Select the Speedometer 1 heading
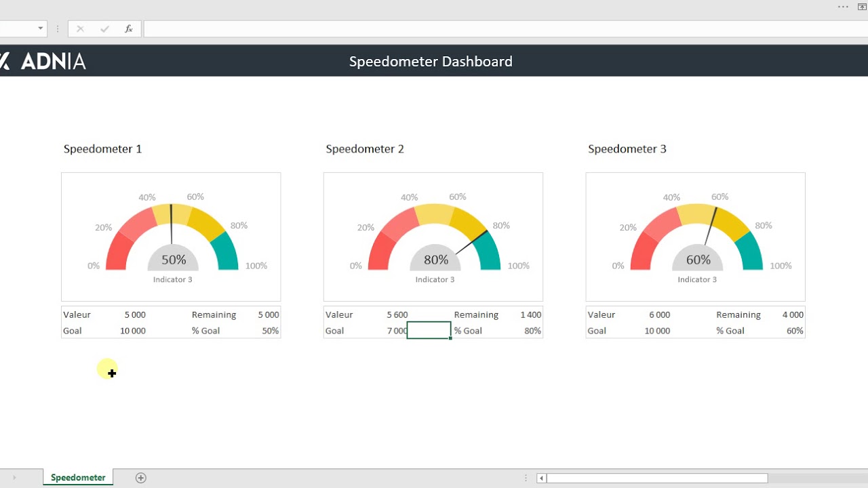The height and width of the screenshot is (488, 868). tap(102, 149)
